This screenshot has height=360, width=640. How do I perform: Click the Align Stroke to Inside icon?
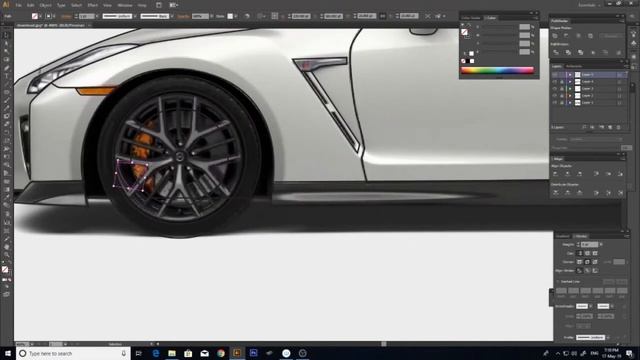(x=587, y=271)
